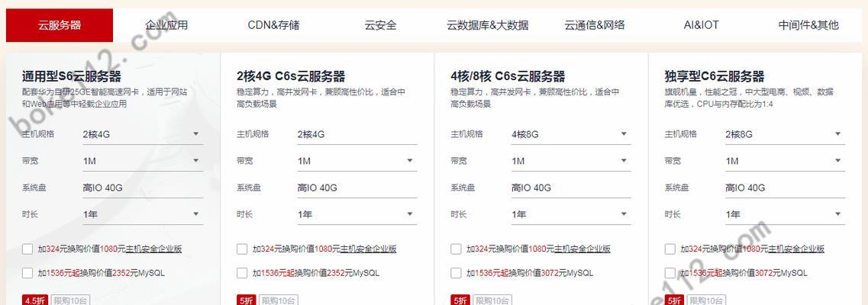Click 系统盘 高IO 40G field in 独享型C6 card
The image size is (868, 305).
[x=786, y=188]
